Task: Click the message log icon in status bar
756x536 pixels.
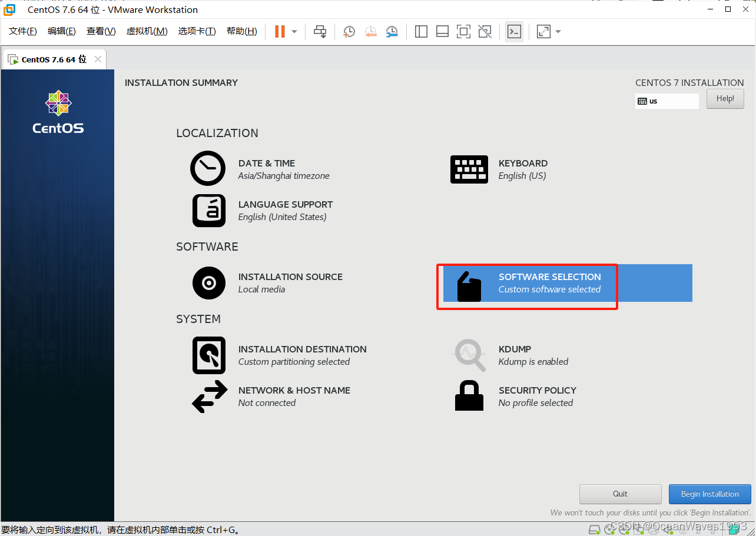Action: click(734, 528)
